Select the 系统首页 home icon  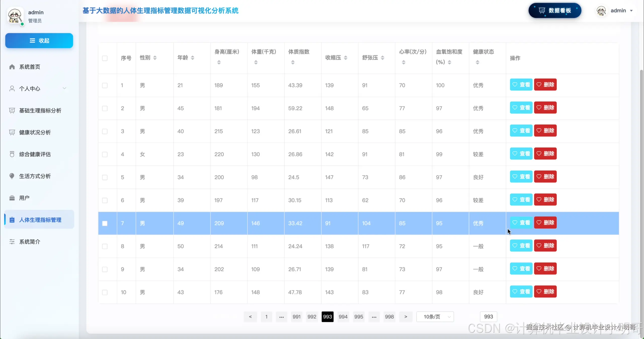(x=12, y=67)
